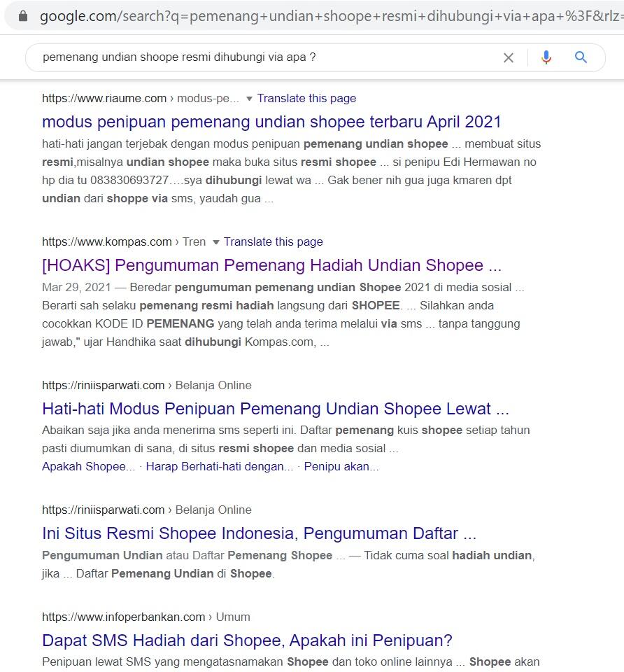Image resolution: width=624 pixels, height=672 pixels.
Task: Follow the 'Harap Berhati-hati dengan...' sitelink
Action: [x=220, y=466]
